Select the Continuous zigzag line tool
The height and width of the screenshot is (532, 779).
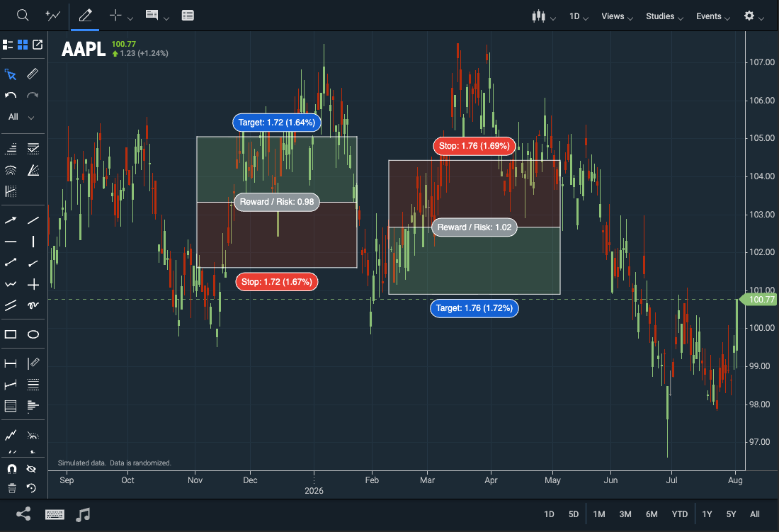point(11,284)
